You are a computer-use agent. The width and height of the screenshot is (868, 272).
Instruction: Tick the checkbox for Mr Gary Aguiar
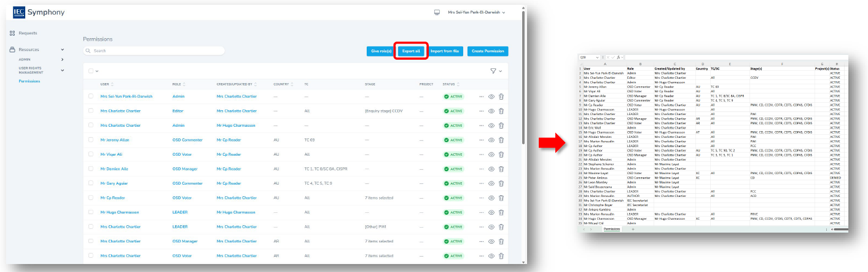click(x=91, y=183)
